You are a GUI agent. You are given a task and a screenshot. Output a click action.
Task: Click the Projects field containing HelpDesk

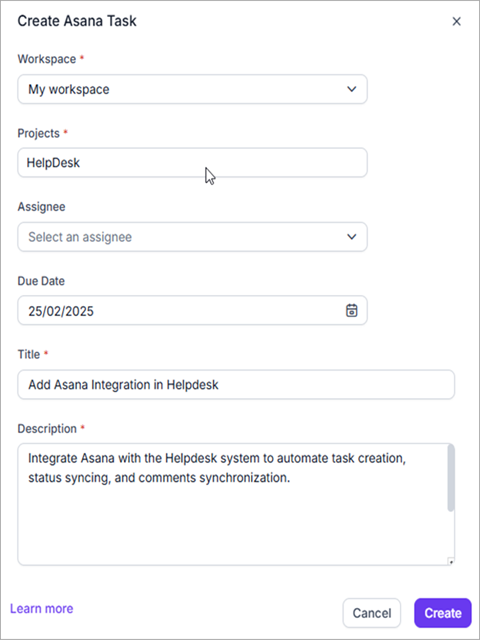[x=192, y=163]
